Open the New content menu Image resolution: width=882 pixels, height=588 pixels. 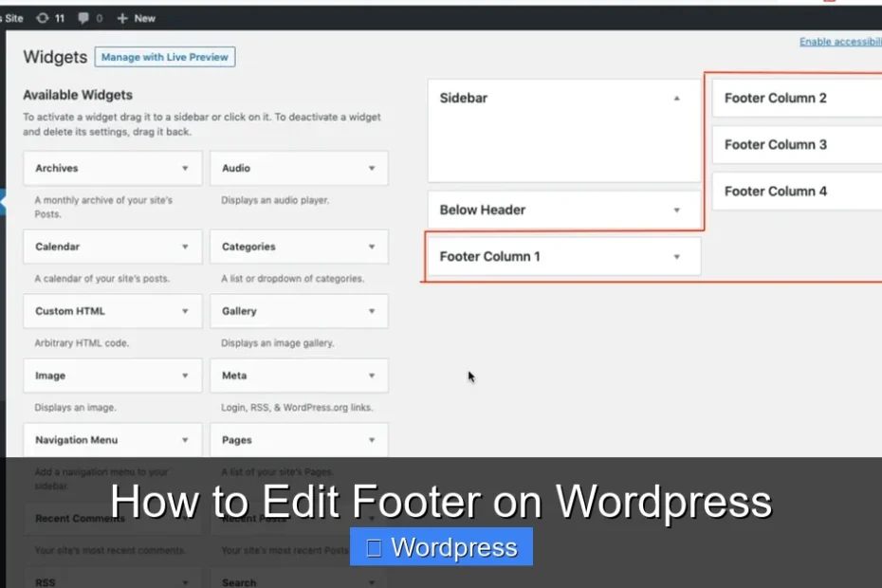click(x=137, y=19)
